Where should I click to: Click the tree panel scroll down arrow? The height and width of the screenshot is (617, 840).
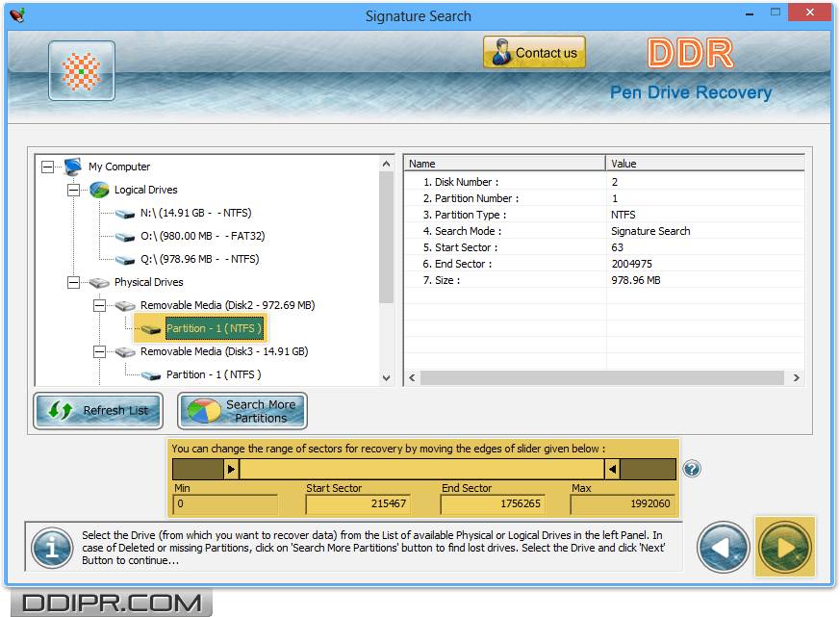coord(387,378)
